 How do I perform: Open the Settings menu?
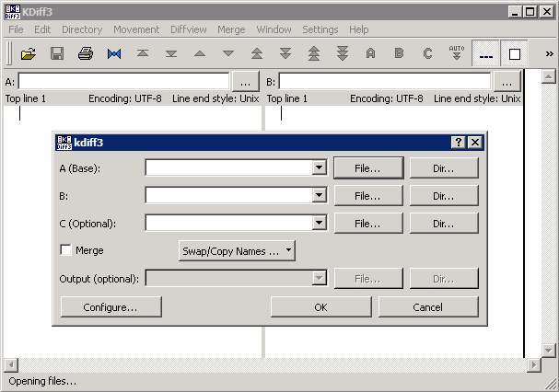[320, 29]
